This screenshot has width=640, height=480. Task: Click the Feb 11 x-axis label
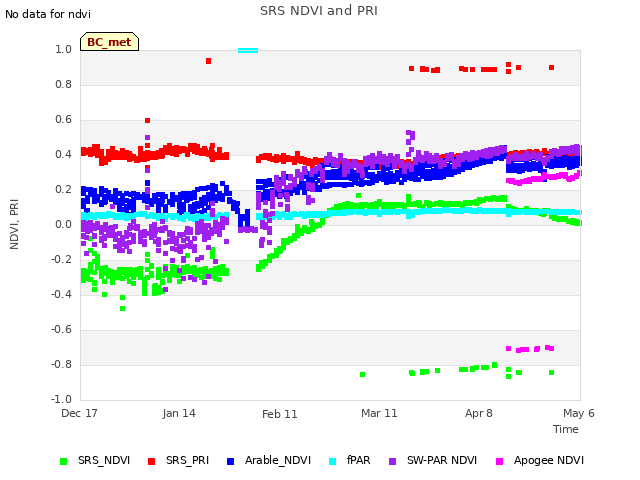pos(280,414)
